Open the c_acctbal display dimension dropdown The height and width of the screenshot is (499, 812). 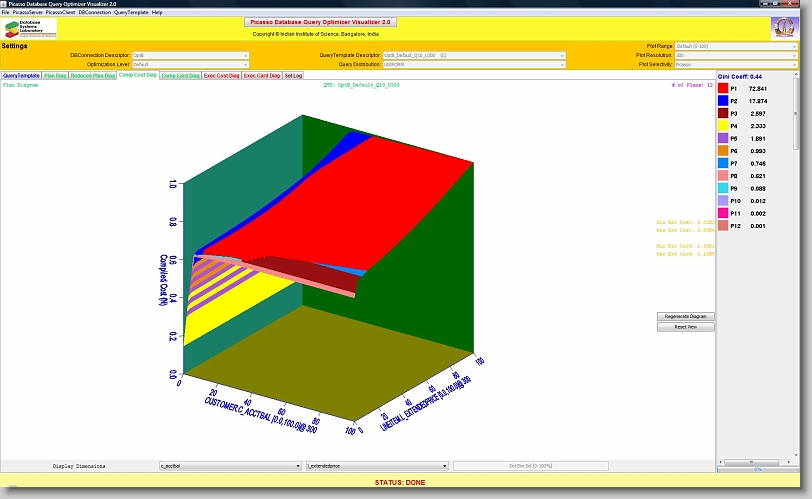click(230, 466)
